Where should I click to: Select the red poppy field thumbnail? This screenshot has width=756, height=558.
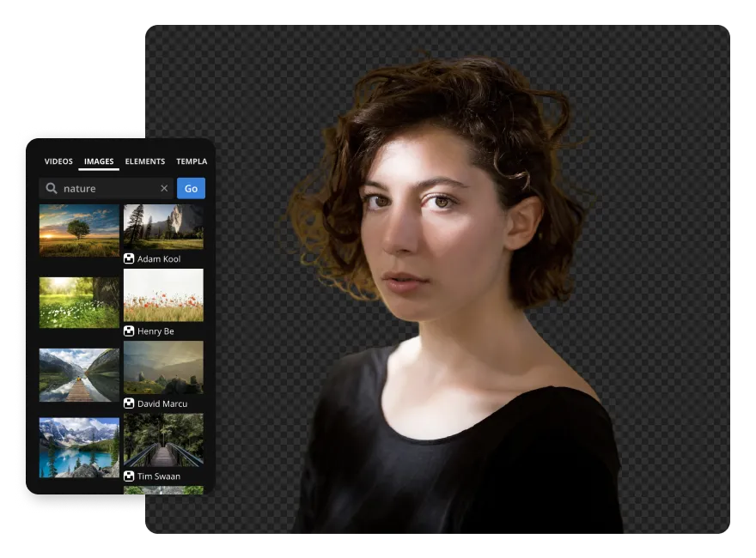[x=163, y=294]
